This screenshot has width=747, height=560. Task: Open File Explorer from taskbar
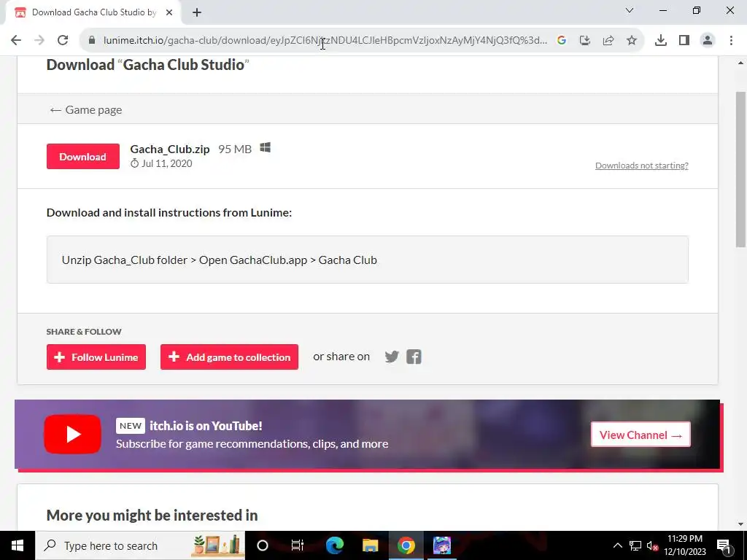[x=370, y=545]
